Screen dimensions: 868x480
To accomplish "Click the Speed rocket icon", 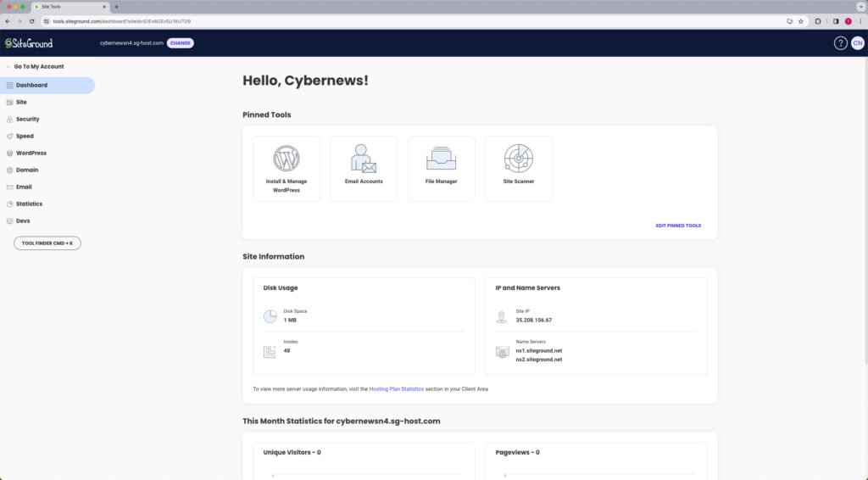I will (9, 137).
